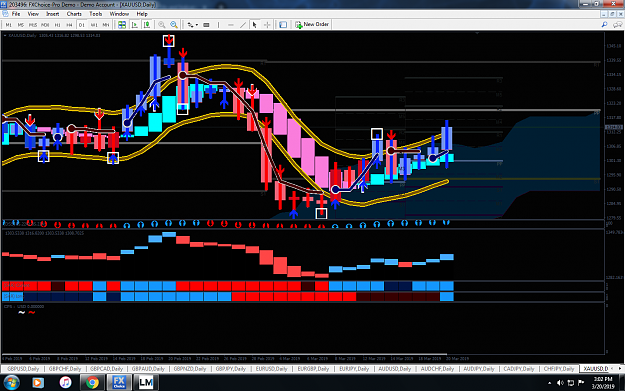Open the Windows Start menu

pyautogui.click(x=11, y=383)
